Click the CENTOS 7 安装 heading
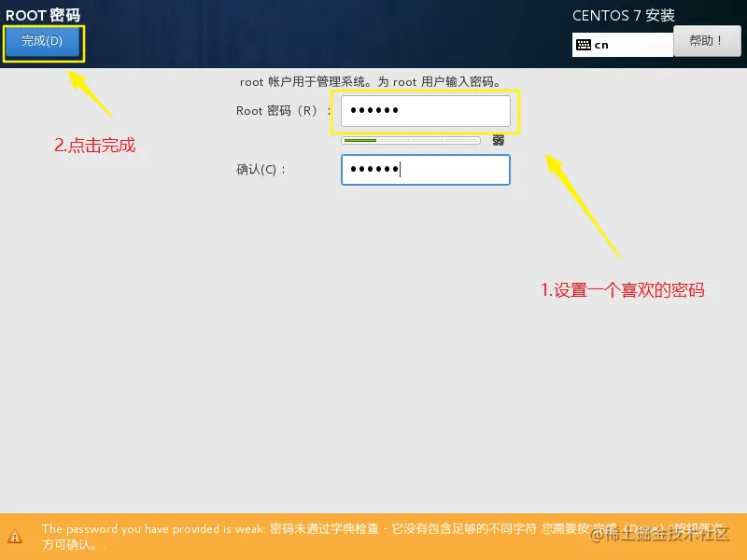Image resolution: width=747 pixels, height=560 pixels. pyautogui.click(x=623, y=15)
